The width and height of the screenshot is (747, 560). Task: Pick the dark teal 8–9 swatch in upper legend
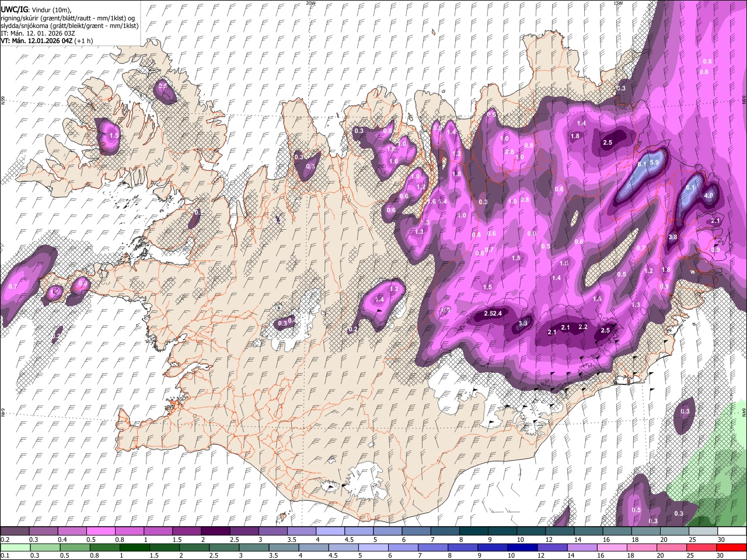pyautogui.click(x=473, y=531)
